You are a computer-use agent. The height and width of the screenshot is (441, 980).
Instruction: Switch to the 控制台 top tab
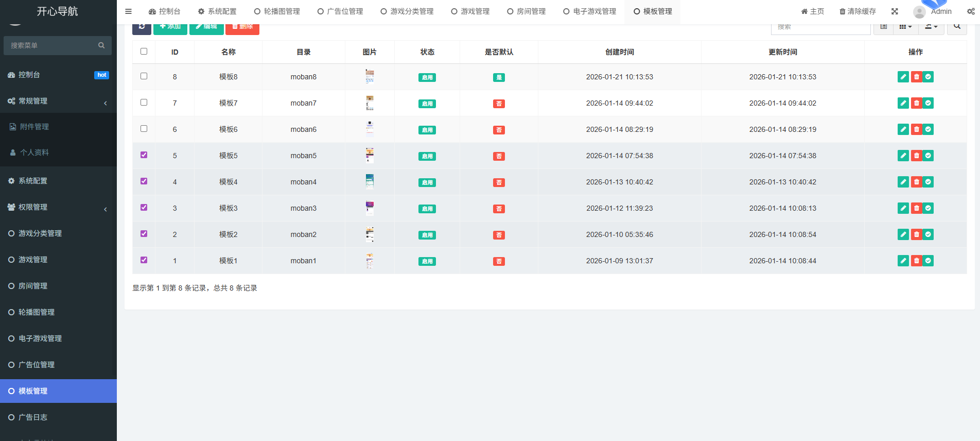pos(164,11)
